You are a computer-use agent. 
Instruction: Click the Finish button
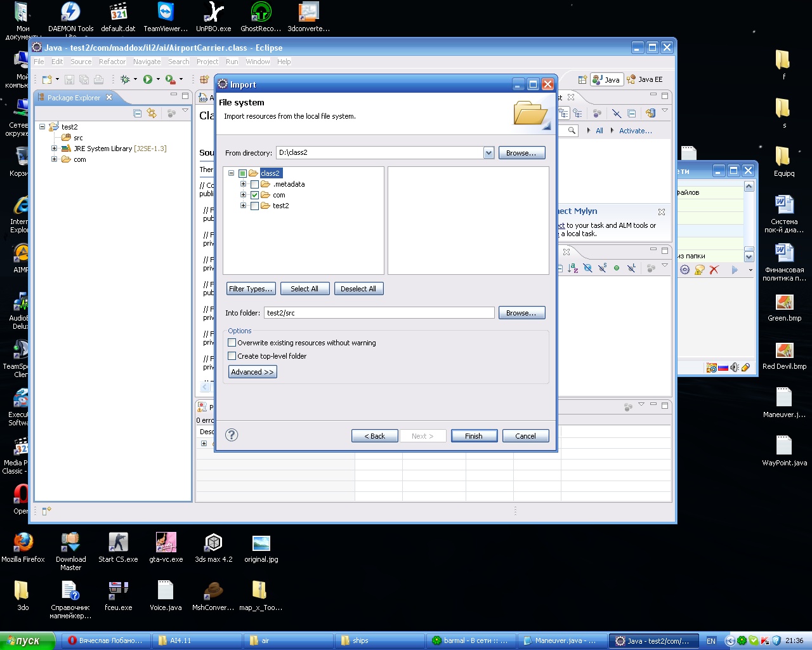pyautogui.click(x=474, y=436)
